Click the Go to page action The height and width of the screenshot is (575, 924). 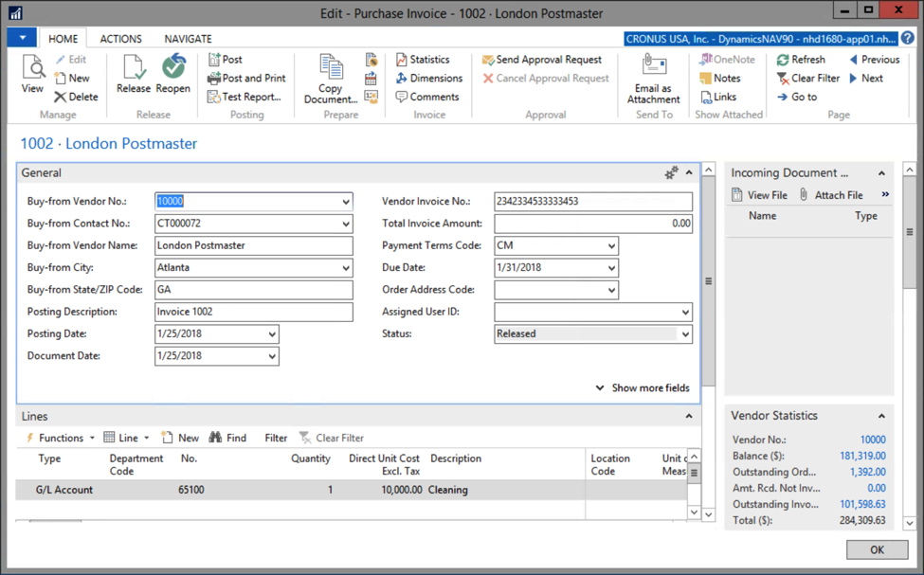[x=797, y=97]
